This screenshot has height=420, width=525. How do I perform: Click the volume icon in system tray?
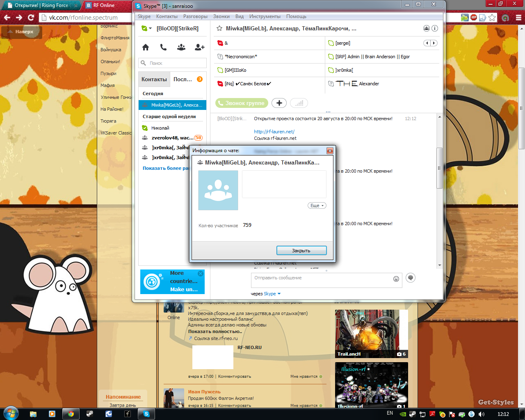tap(481, 414)
